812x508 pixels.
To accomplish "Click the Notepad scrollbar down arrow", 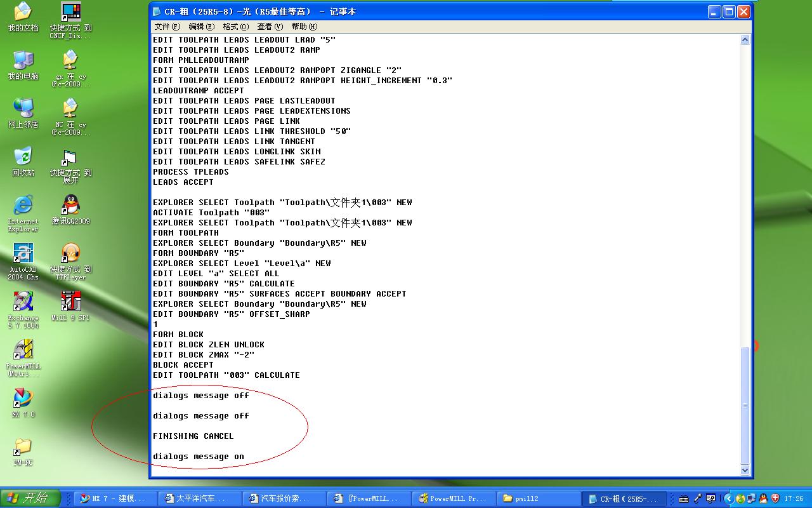I will tap(745, 471).
